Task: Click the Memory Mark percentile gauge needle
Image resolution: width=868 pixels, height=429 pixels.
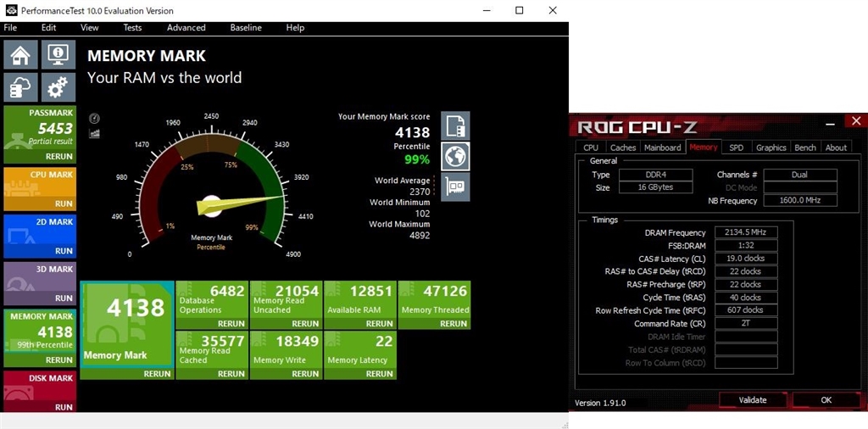Action: 240,204
